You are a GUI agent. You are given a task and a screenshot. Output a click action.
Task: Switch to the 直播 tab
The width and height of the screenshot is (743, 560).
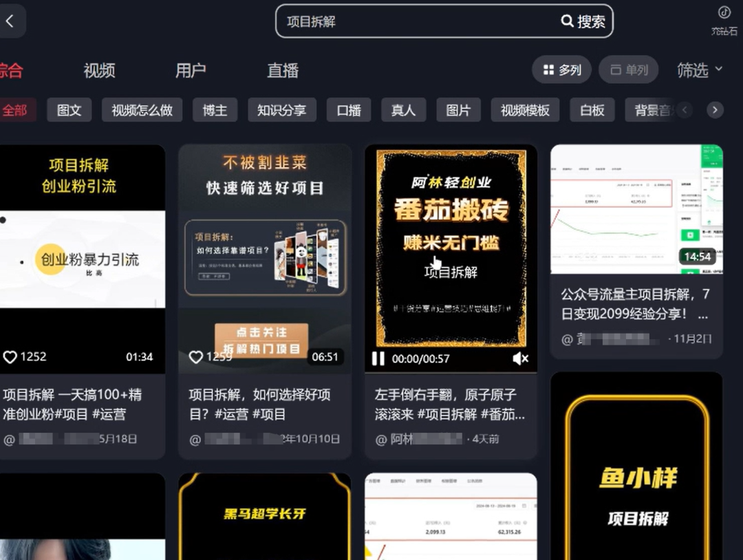[x=283, y=71]
